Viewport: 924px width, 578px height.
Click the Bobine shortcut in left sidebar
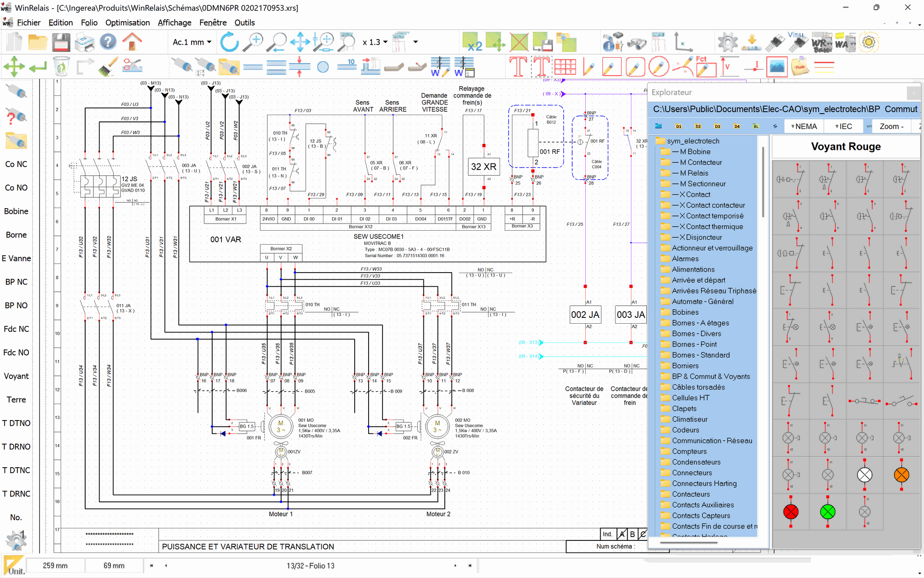point(16,211)
